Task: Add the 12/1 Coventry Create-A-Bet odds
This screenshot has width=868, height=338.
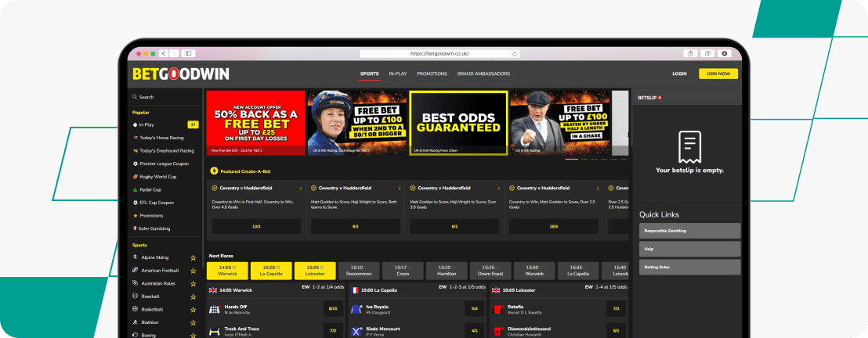Action: click(256, 226)
